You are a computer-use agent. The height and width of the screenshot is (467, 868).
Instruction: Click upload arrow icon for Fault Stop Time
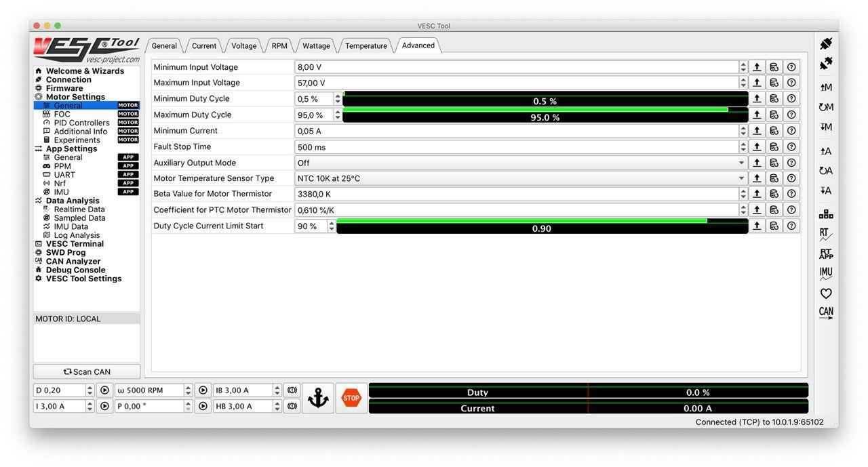coord(757,146)
